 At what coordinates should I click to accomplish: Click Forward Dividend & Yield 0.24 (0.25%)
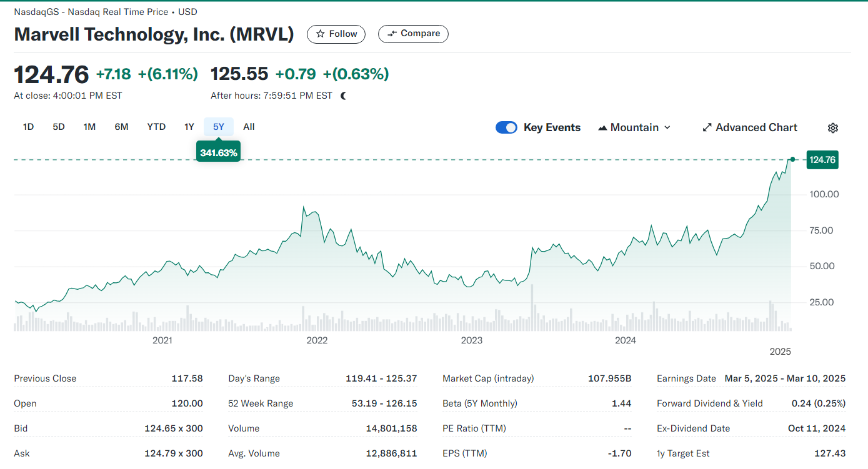tap(819, 403)
